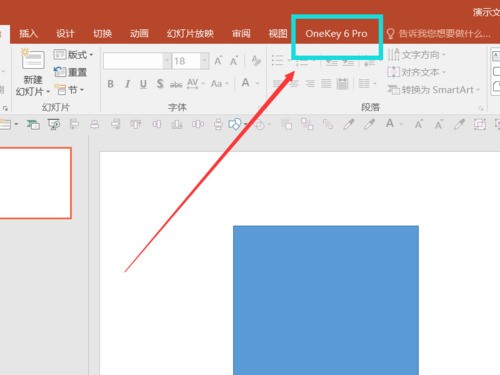Switch to the 视图 tab
The width and height of the screenshot is (500, 375).
pos(278,34)
